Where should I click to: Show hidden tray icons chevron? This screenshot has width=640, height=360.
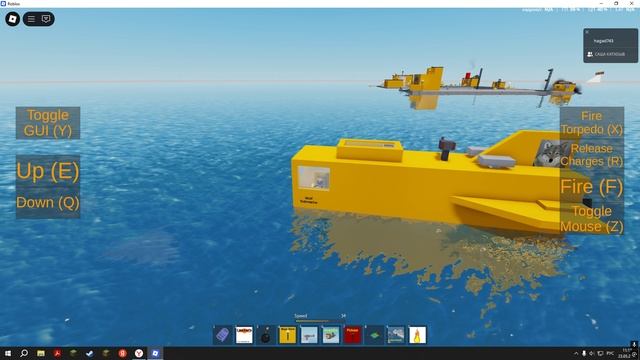[576, 353]
